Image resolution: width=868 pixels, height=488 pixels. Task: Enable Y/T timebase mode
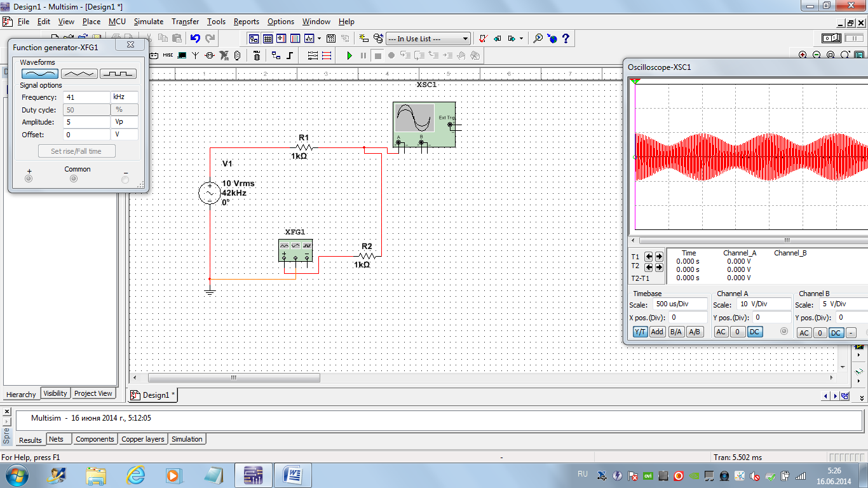[641, 332]
